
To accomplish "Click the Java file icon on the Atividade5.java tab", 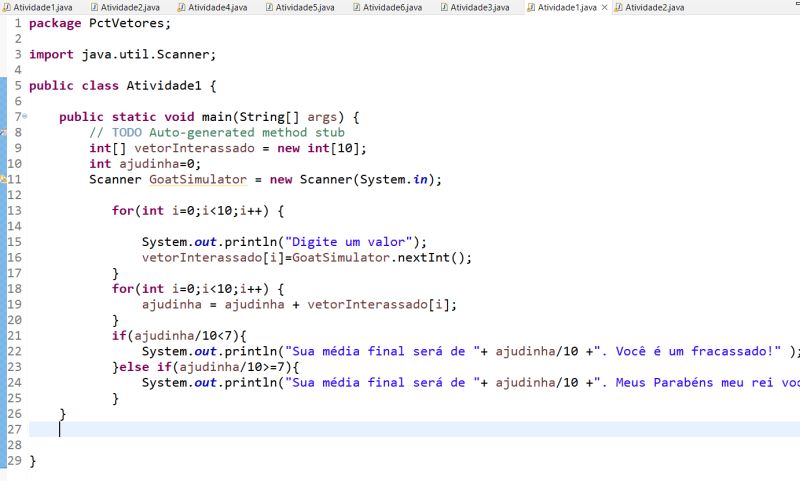I will pyautogui.click(x=269, y=7).
